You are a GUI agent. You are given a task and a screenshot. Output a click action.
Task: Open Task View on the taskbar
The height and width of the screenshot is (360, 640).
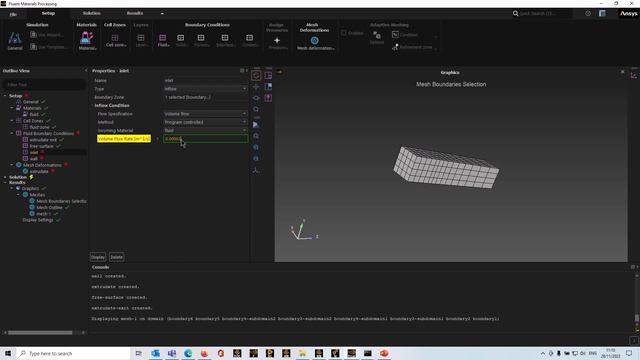click(x=138, y=353)
